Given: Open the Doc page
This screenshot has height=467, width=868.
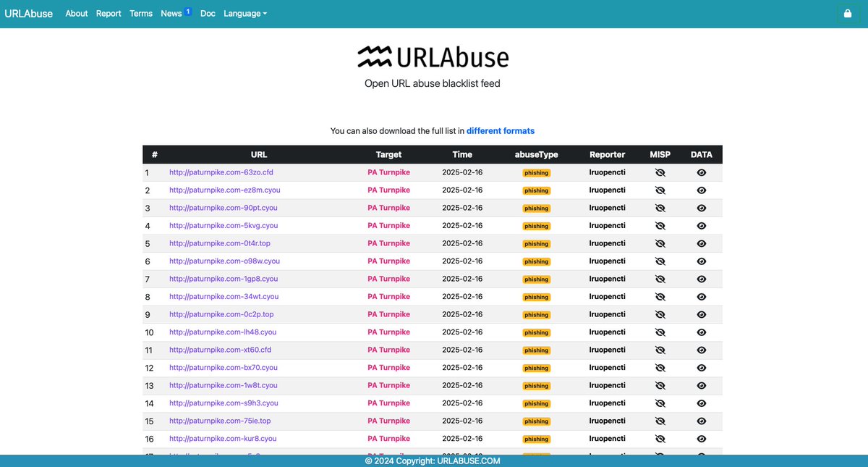Looking at the screenshot, I should point(208,14).
